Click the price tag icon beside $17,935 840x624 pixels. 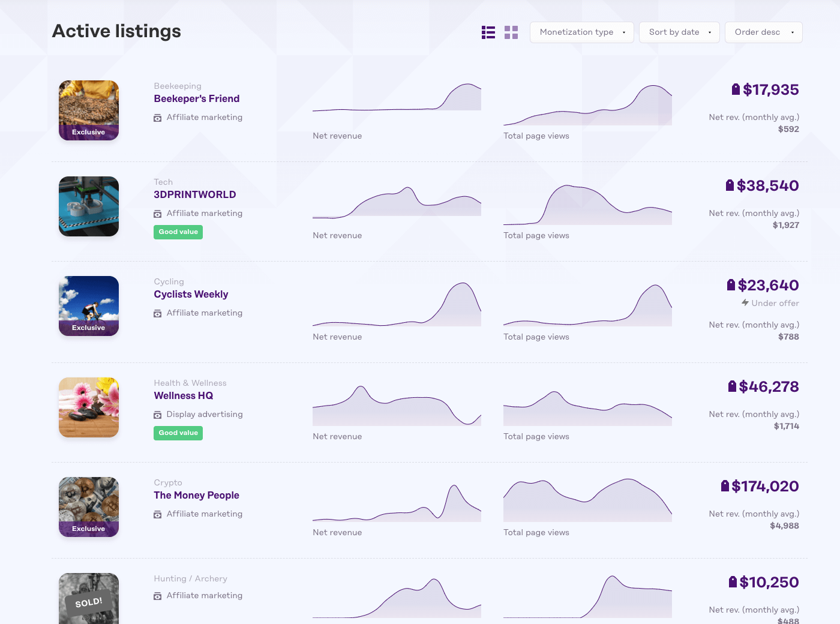tap(736, 89)
